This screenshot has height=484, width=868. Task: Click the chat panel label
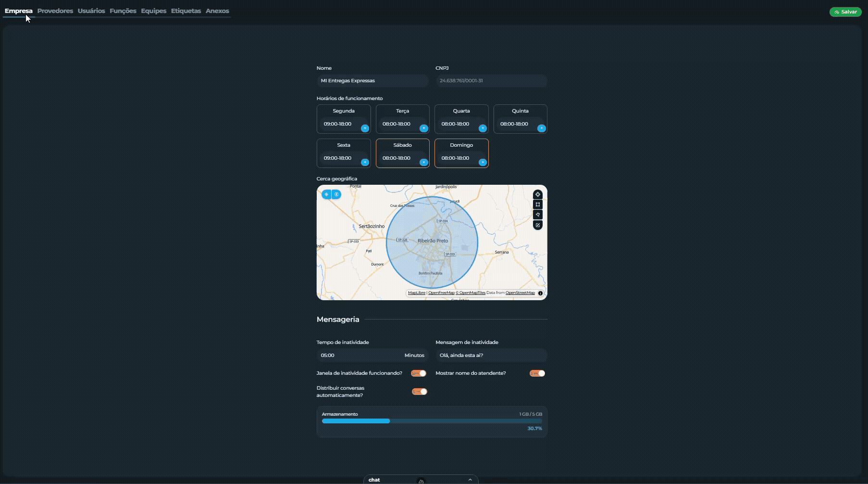coord(374,480)
